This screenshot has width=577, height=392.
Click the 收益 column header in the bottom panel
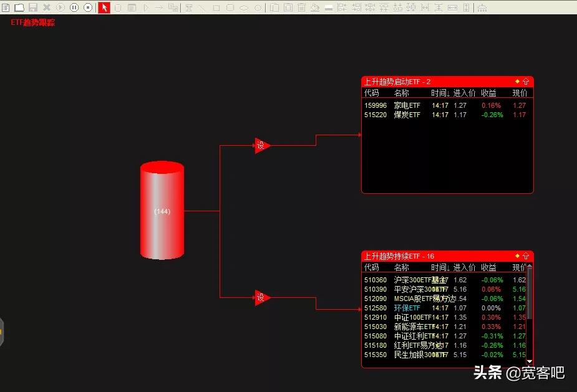click(488, 267)
